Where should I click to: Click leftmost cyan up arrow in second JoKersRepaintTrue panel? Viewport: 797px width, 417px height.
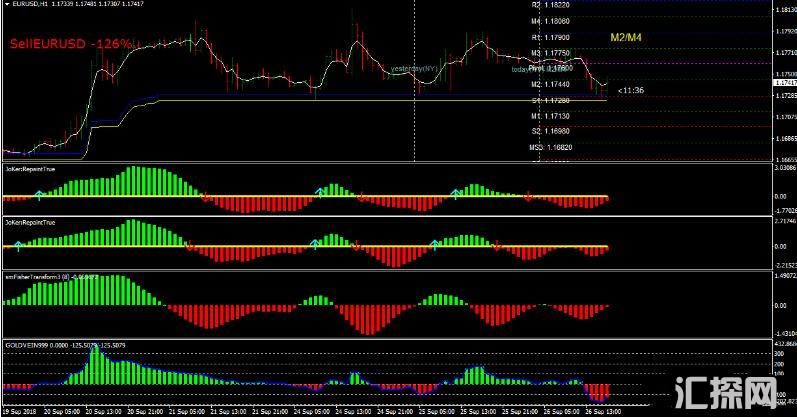[x=17, y=243]
